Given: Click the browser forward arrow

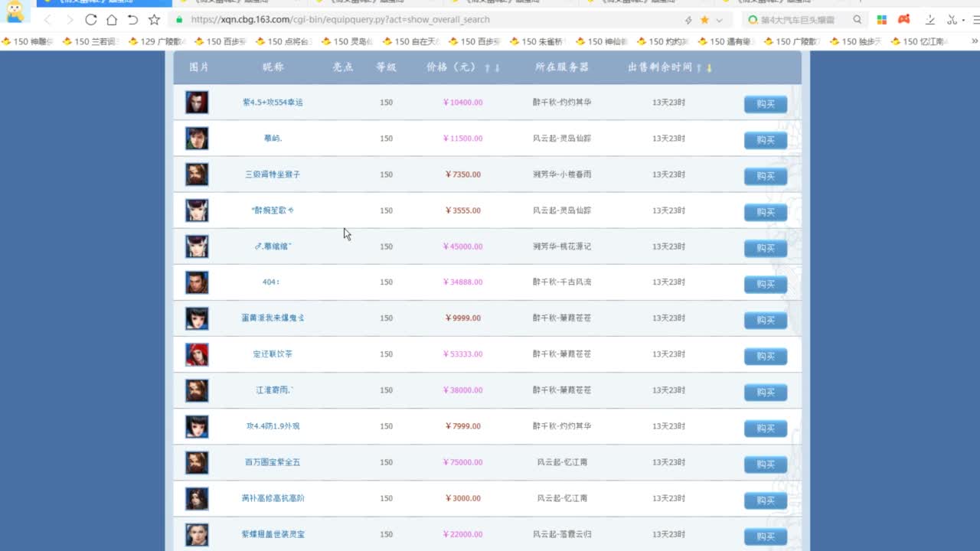Looking at the screenshot, I should point(70,20).
